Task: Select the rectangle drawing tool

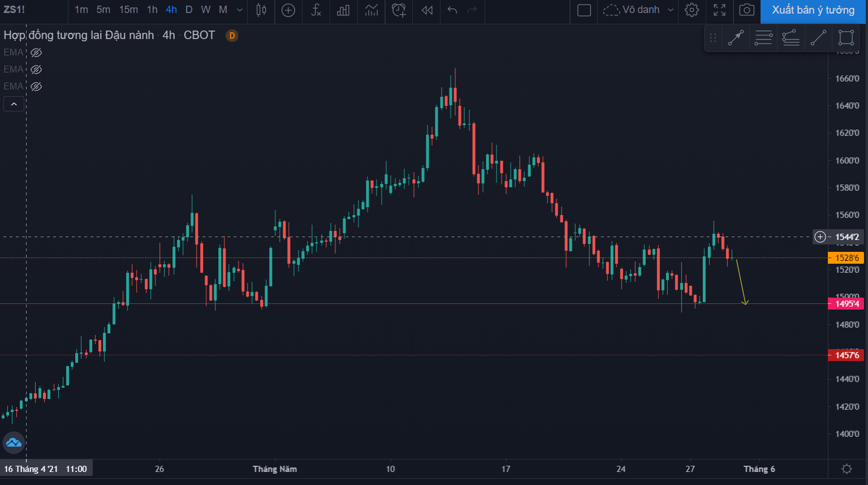Action: click(846, 38)
